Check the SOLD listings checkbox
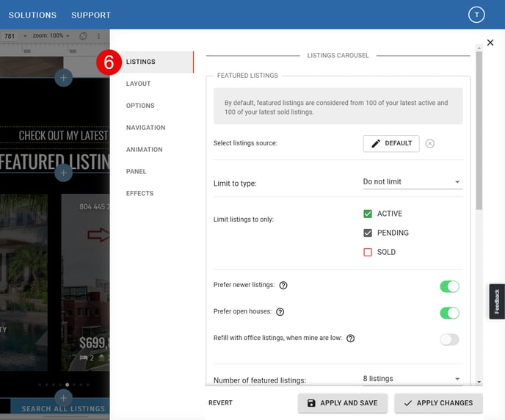The width and height of the screenshot is (505, 420). (368, 252)
